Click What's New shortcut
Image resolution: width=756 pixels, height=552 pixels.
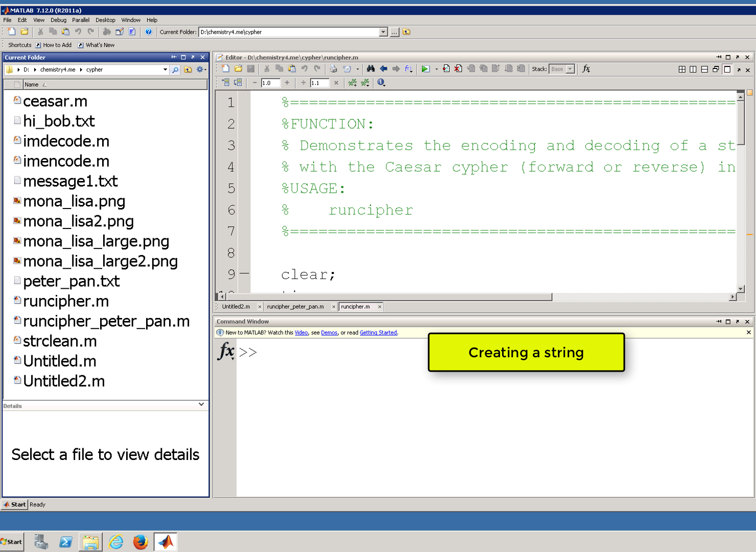pos(96,45)
